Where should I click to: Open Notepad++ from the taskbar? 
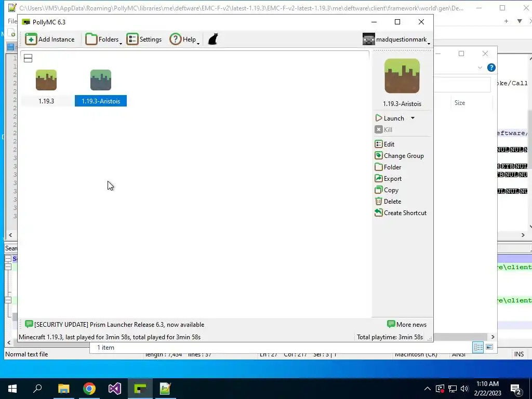pos(165,389)
